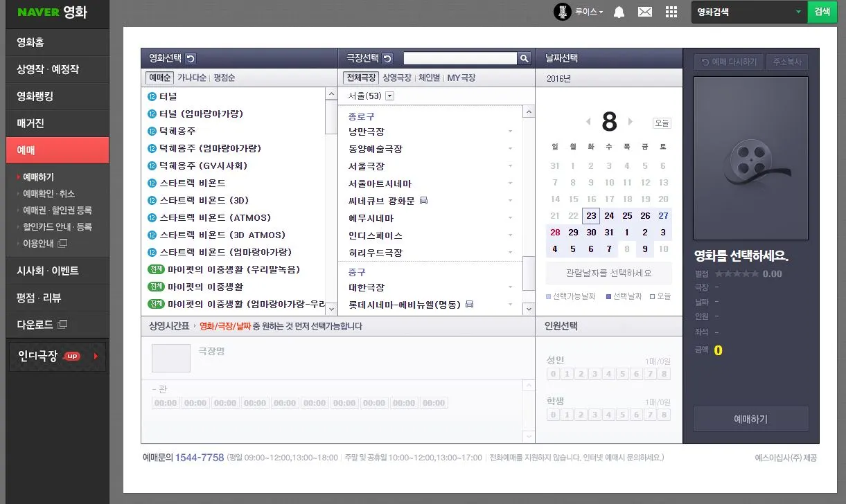Open the 영화검색 search category dropdown

tap(800, 12)
